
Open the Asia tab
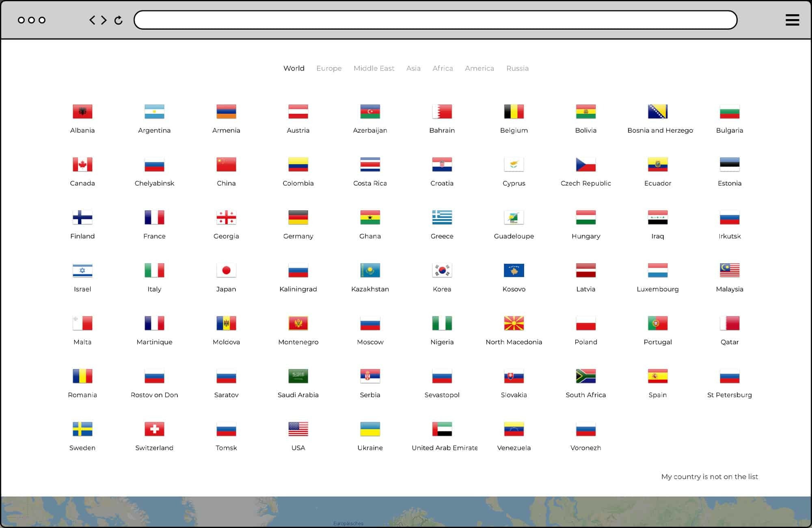pyautogui.click(x=413, y=68)
